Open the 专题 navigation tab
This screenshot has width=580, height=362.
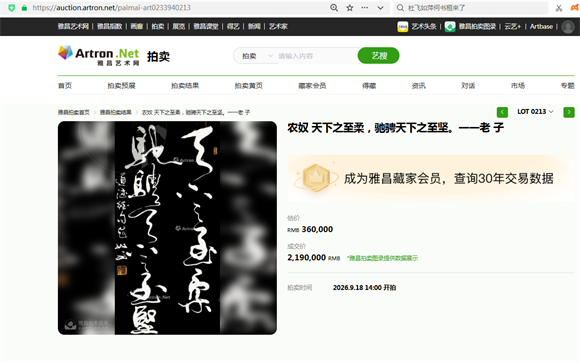[x=567, y=86]
